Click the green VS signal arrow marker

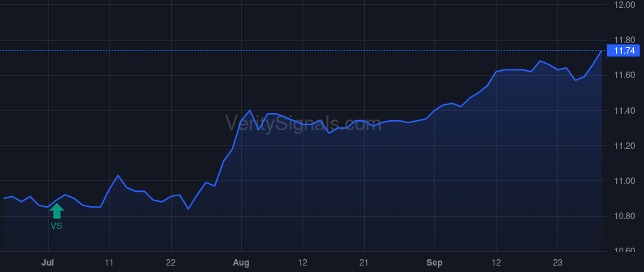click(x=57, y=211)
